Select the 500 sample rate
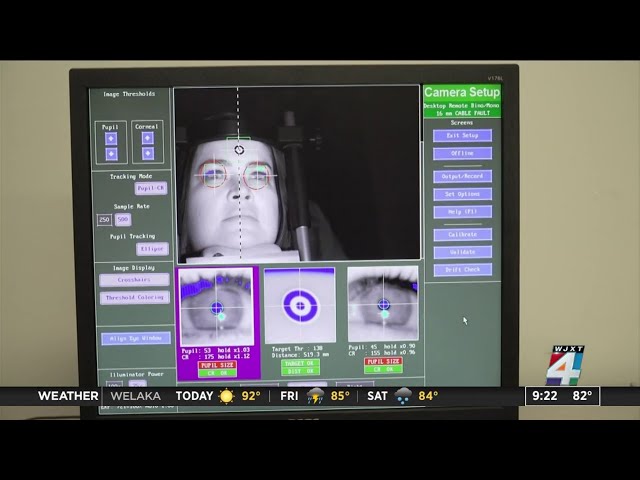The width and height of the screenshot is (640, 480). pos(123,220)
